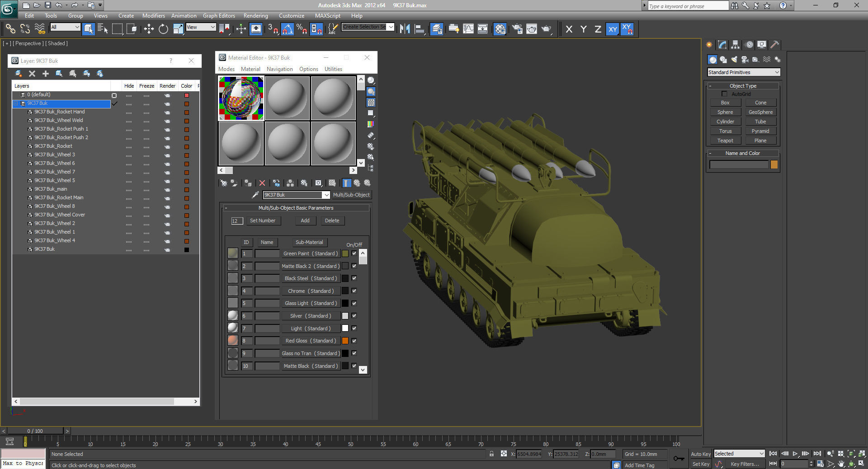
Task: Click the Set Number button
Action: pyautogui.click(x=263, y=220)
